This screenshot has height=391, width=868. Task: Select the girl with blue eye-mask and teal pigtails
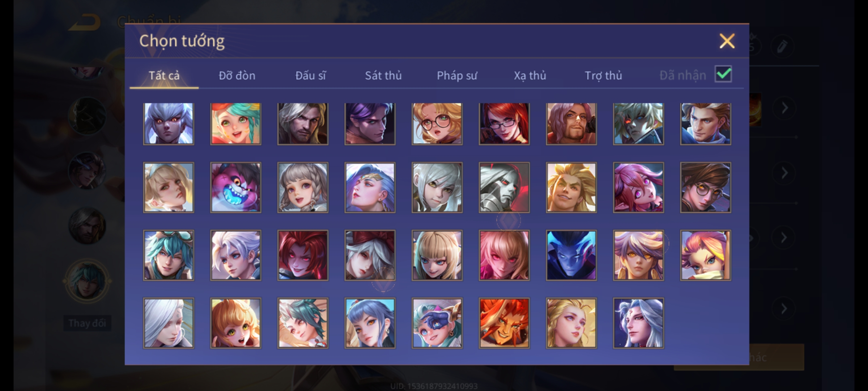[437, 323]
